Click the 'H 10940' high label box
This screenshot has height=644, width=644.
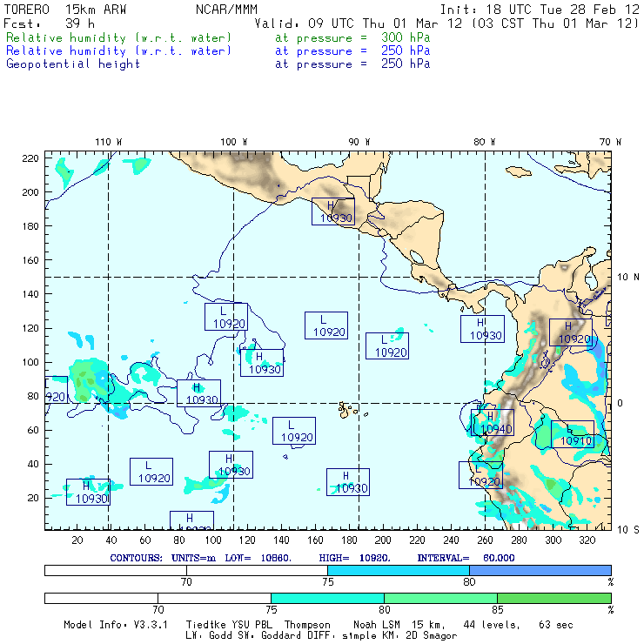pyautogui.click(x=493, y=423)
